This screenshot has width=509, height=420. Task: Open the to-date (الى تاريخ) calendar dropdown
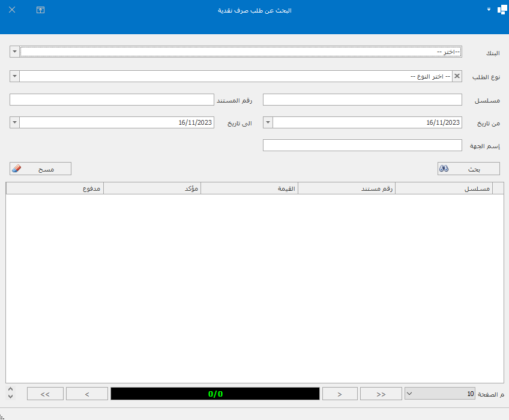tap(14, 122)
